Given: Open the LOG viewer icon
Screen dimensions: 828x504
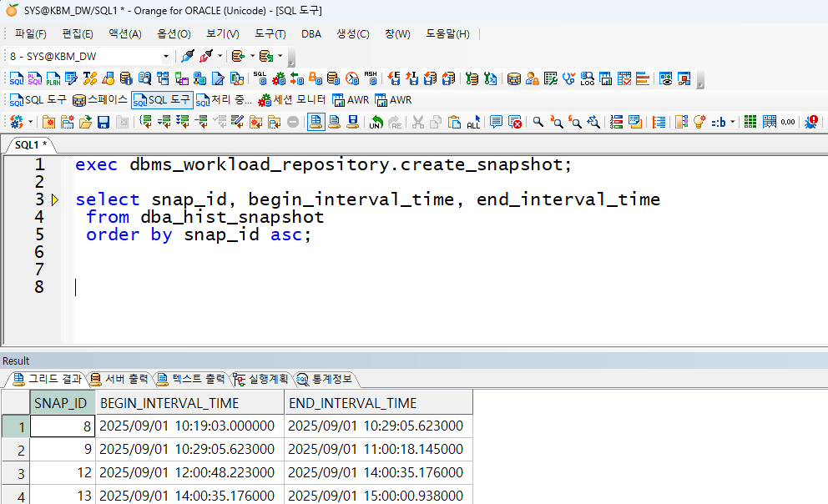Looking at the screenshot, I should (588, 79).
